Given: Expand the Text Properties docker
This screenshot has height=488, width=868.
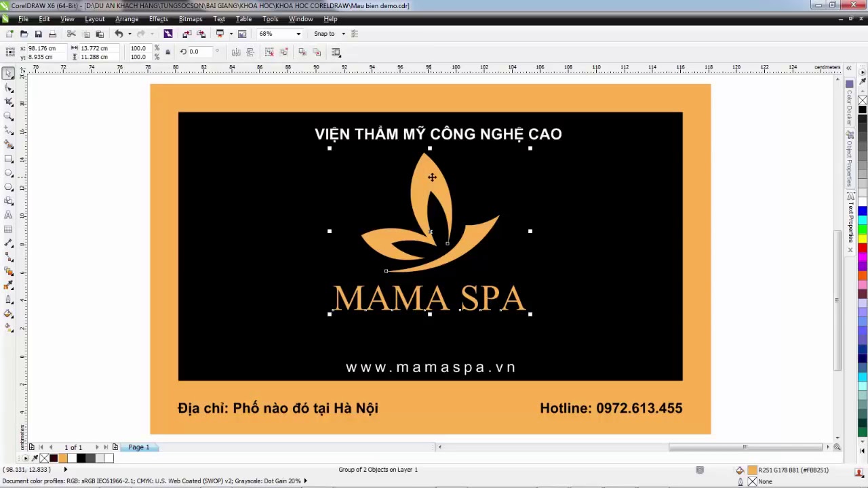Looking at the screenshot, I should pos(850,217).
